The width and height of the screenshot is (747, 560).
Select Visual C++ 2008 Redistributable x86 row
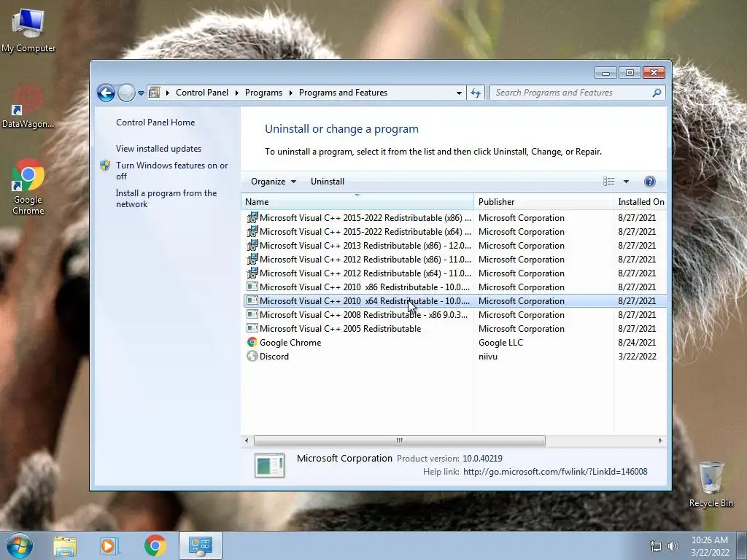coord(454,315)
